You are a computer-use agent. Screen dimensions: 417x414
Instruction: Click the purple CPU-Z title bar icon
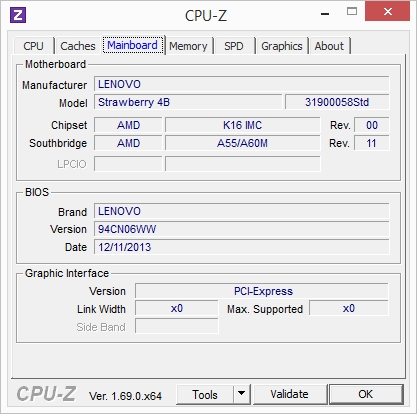pyautogui.click(x=18, y=15)
